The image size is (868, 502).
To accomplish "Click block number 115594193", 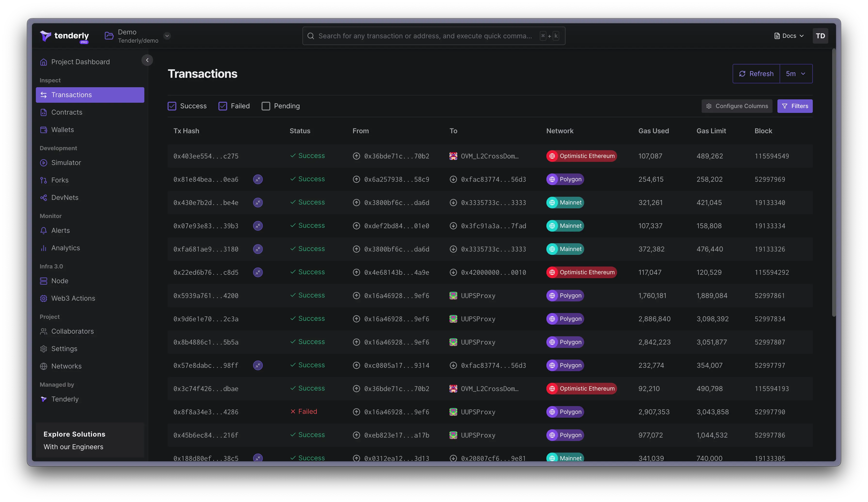I will point(772,389).
